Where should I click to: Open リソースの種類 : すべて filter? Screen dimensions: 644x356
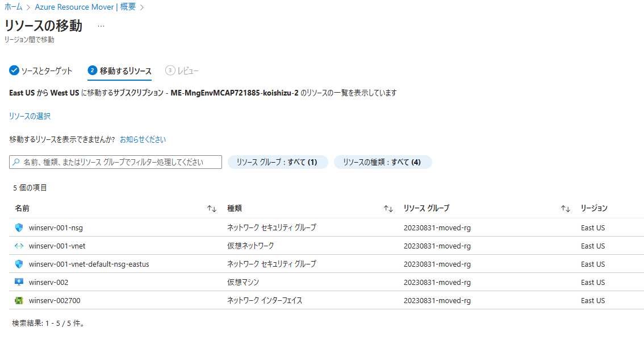pyautogui.click(x=382, y=162)
